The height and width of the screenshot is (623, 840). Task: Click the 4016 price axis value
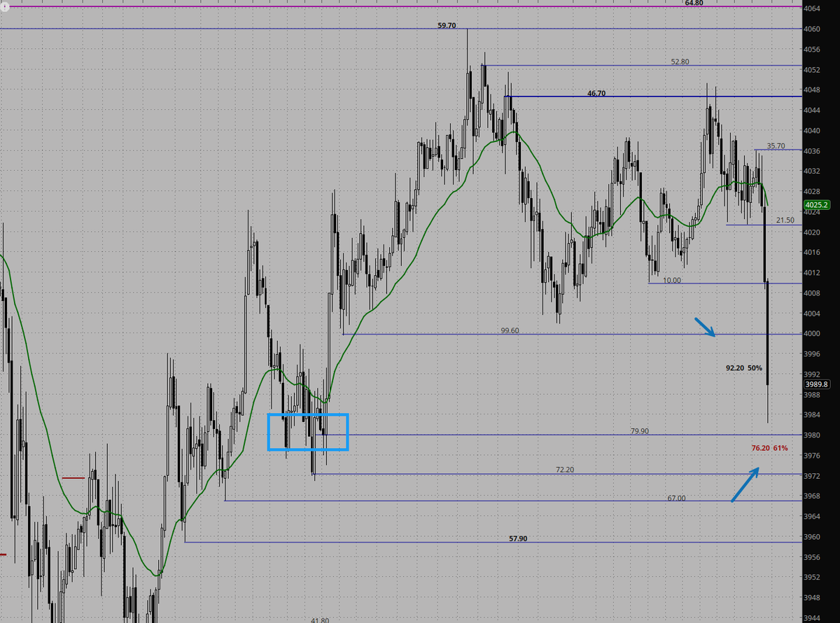(813, 253)
